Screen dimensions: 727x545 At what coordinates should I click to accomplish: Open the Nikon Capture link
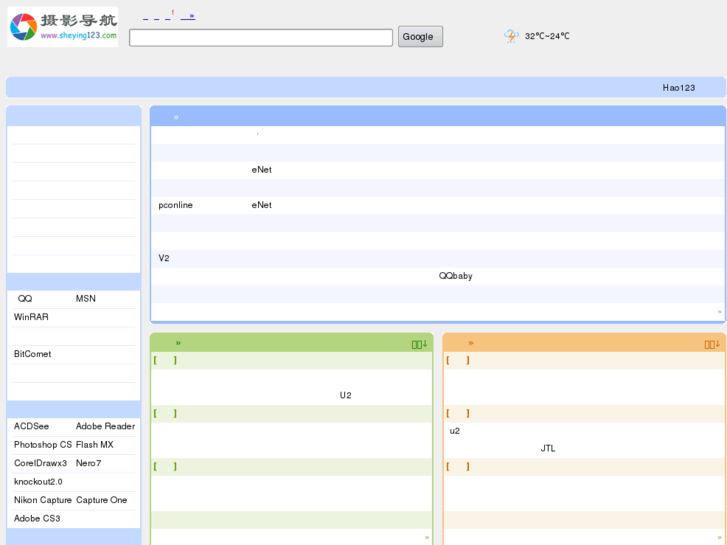click(x=43, y=500)
